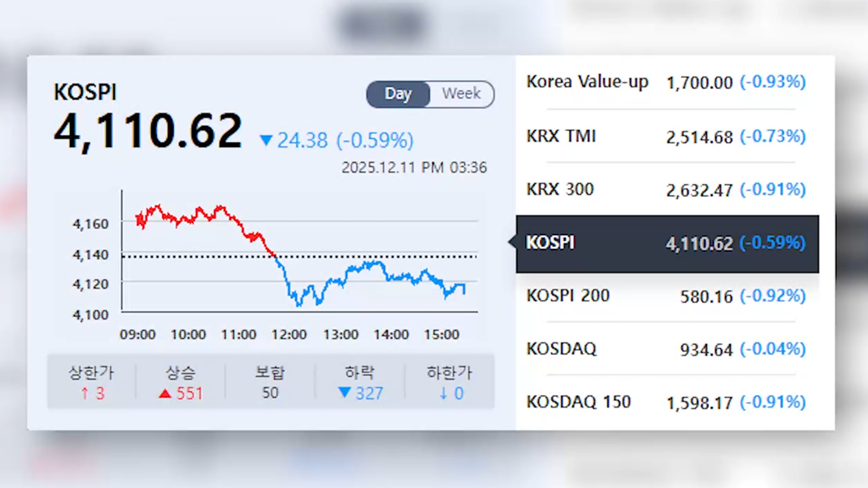The image size is (868, 488).
Task: Click the red up-arrow next to 상한가 count
Action: click(x=85, y=394)
